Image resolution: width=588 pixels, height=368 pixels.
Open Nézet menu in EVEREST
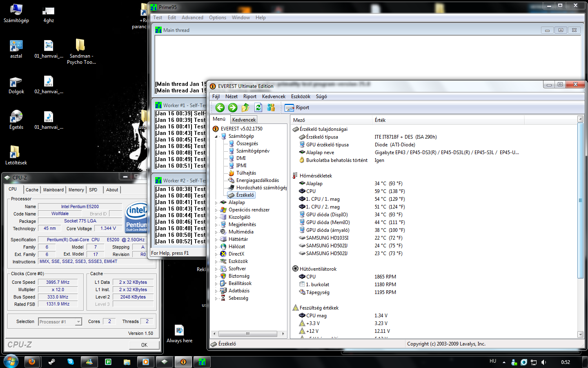[x=232, y=96]
